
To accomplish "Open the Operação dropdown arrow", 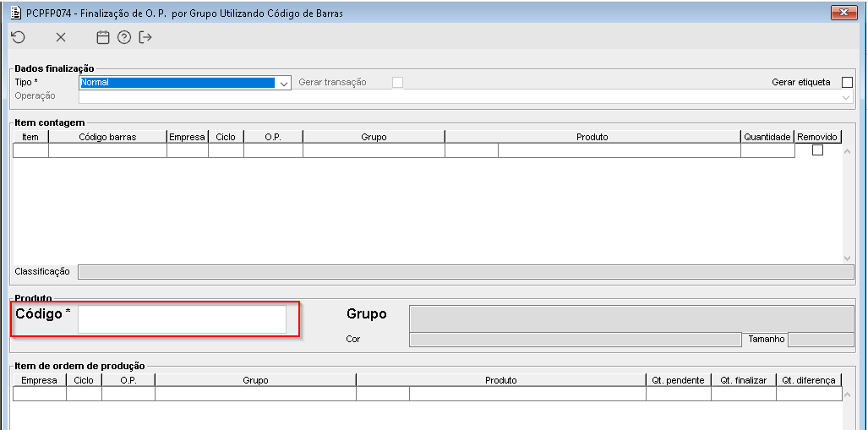I will click(x=846, y=97).
